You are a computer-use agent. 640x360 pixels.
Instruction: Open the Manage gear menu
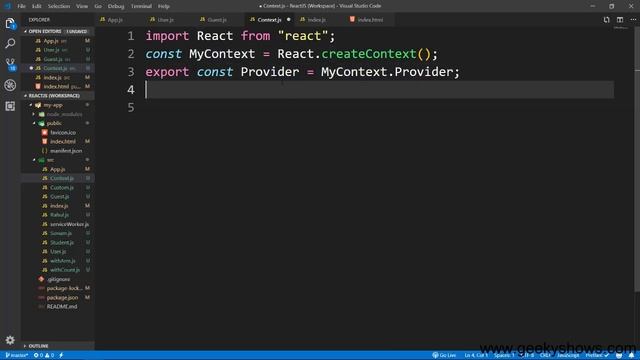point(10,340)
